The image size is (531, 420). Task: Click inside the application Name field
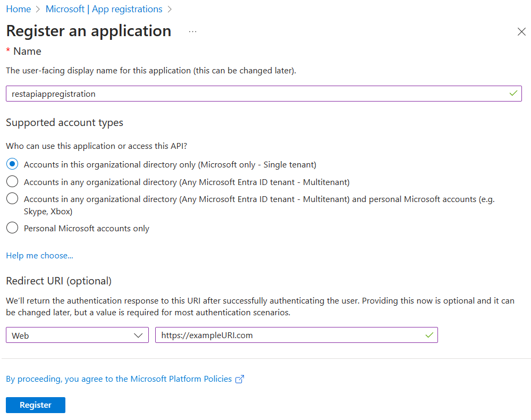(213, 93)
